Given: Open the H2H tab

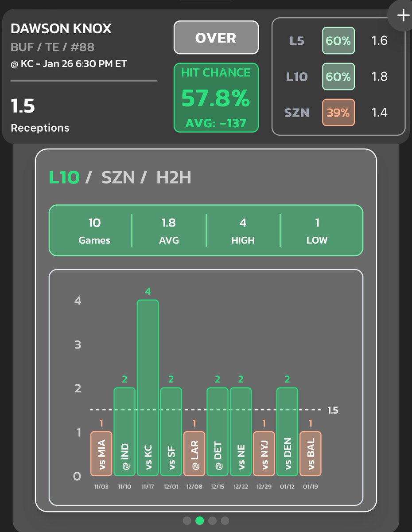Looking at the screenshot, I should (174, 178).
